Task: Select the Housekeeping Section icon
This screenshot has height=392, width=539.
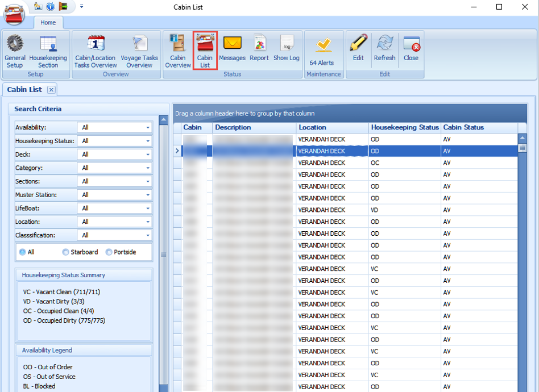Action: pos(48,51)
